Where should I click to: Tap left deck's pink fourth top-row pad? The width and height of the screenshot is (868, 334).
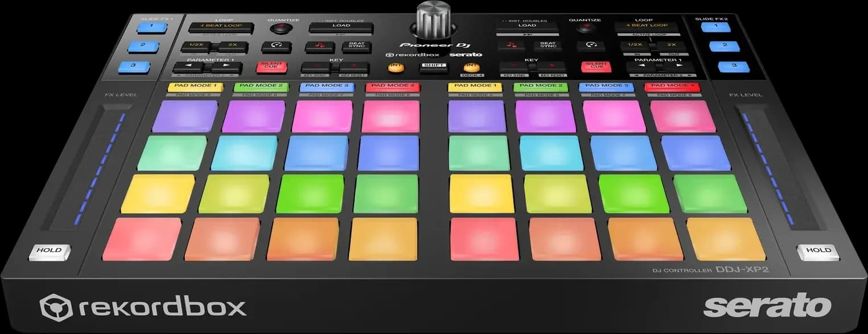390,116
